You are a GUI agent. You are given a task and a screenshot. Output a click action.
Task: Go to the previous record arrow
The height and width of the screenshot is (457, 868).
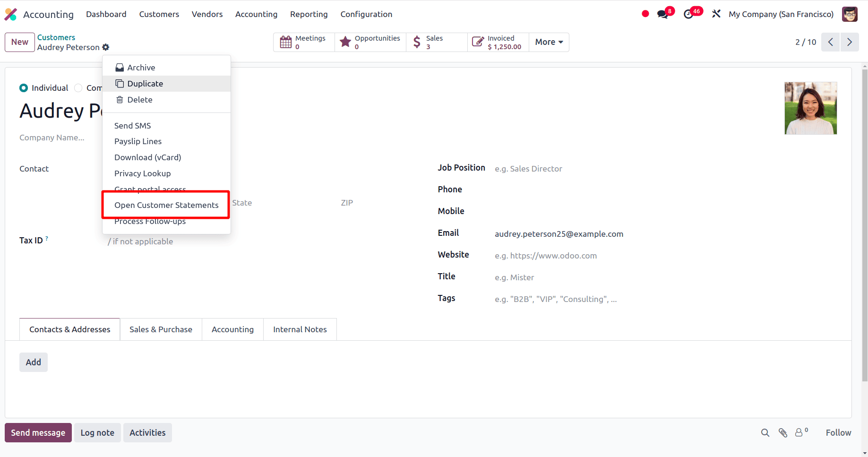point(830,42)
